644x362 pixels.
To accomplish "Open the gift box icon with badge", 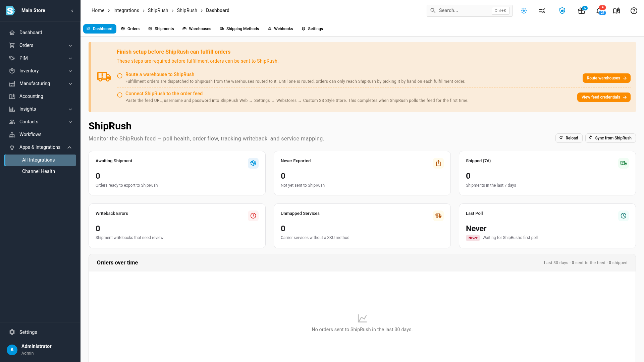I will 582,11.
